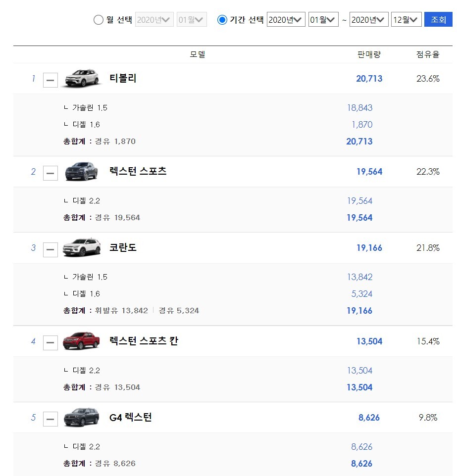Click the 22.3% share value
The height and width of the screenshot is (476, 457).
click(428, 172)
